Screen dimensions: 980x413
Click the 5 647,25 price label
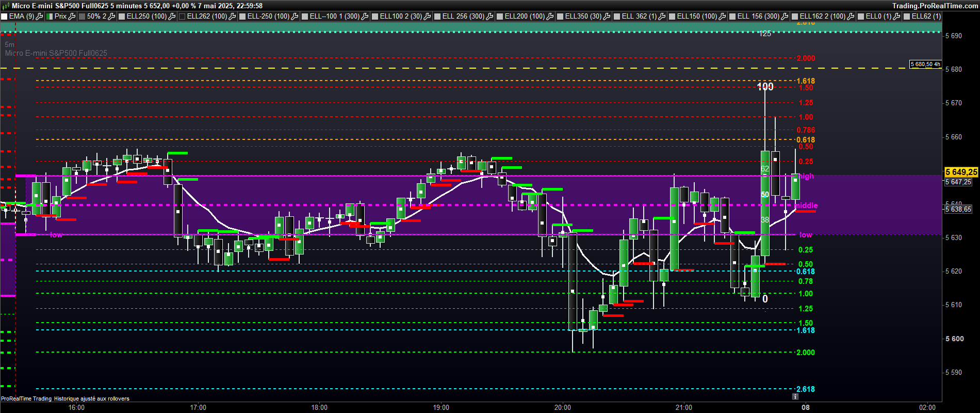pos(958,182)
